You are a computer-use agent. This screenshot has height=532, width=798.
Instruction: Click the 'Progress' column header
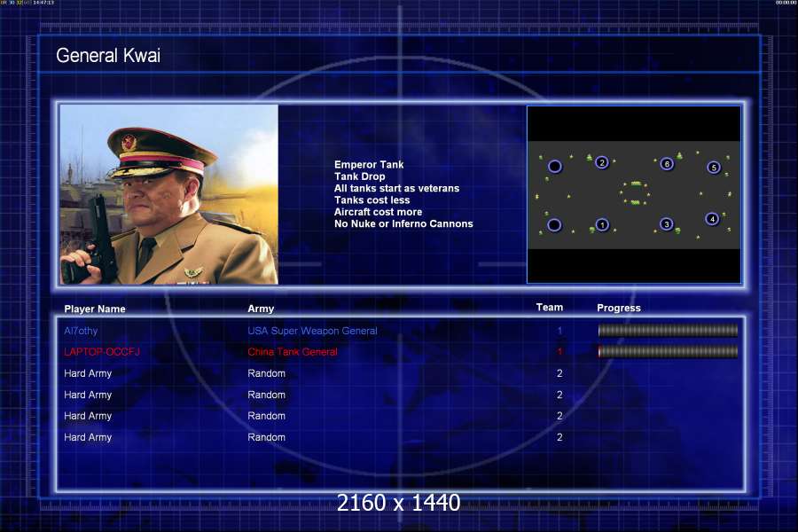click(619, 308)
